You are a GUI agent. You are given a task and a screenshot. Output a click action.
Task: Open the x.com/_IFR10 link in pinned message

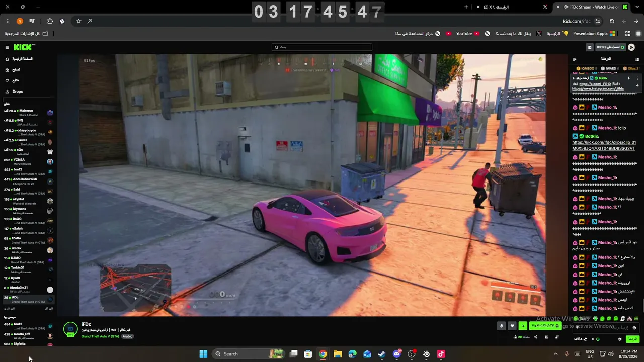pyautogui.click(x=595, y=84)
